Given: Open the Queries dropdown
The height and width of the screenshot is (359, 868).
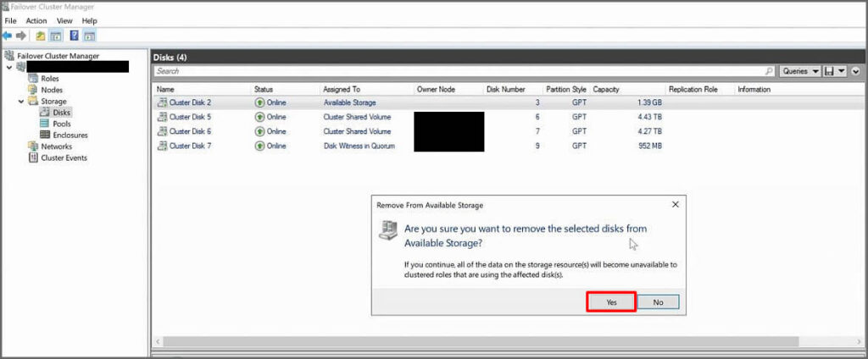Looking at the screenshot, I should click(x=800, y=71).
